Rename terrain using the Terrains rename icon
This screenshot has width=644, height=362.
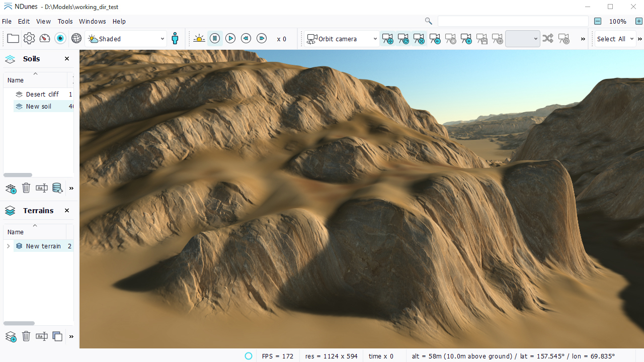tap(42, 336)
